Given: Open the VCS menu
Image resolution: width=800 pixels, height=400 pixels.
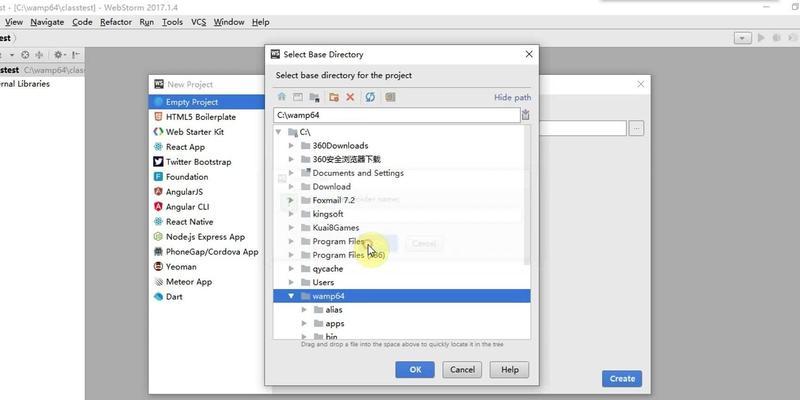Looking at the screenshot, I should (198, 22).
